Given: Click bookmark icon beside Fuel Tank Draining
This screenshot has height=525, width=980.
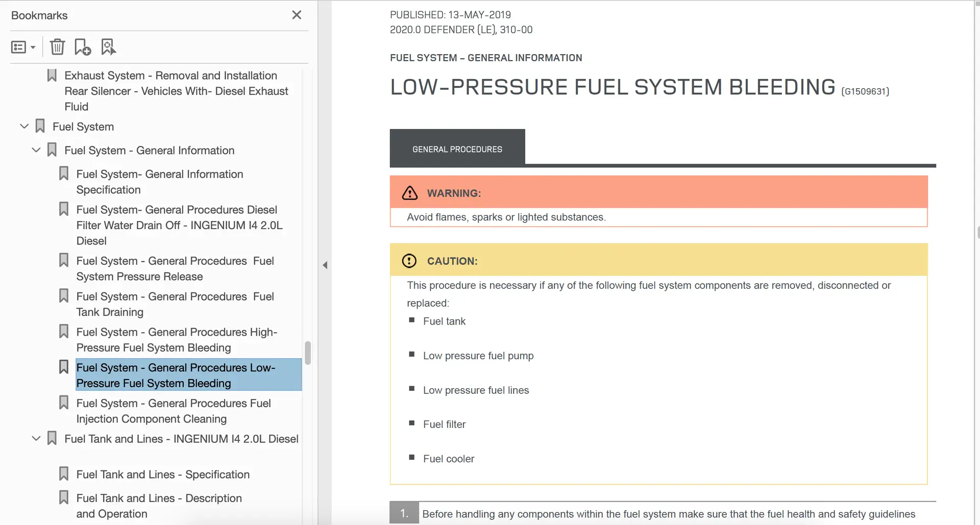Looking at the screenshot, I should pyautogui.click(x=64, y=296).
